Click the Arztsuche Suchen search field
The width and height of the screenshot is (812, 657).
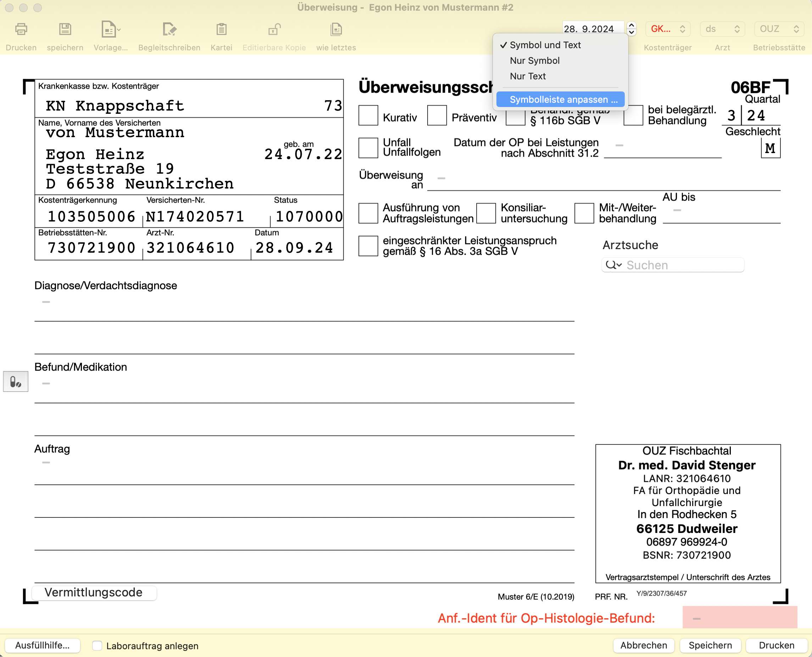pos(673,265)
